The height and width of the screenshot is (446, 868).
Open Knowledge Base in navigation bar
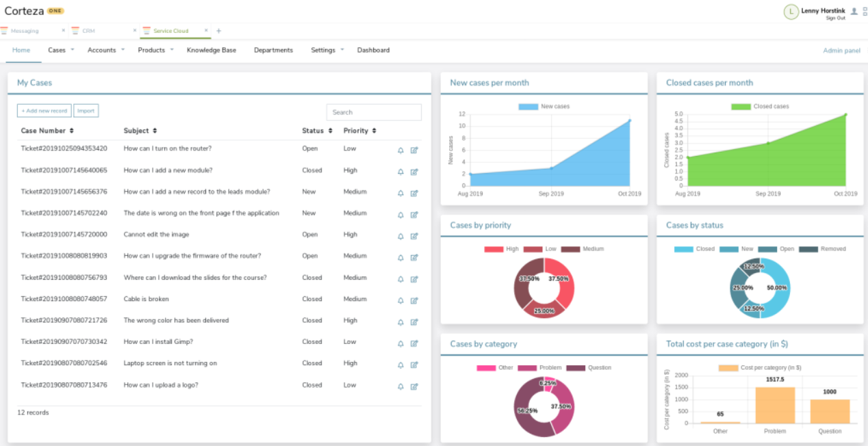[x=212, y=50]
